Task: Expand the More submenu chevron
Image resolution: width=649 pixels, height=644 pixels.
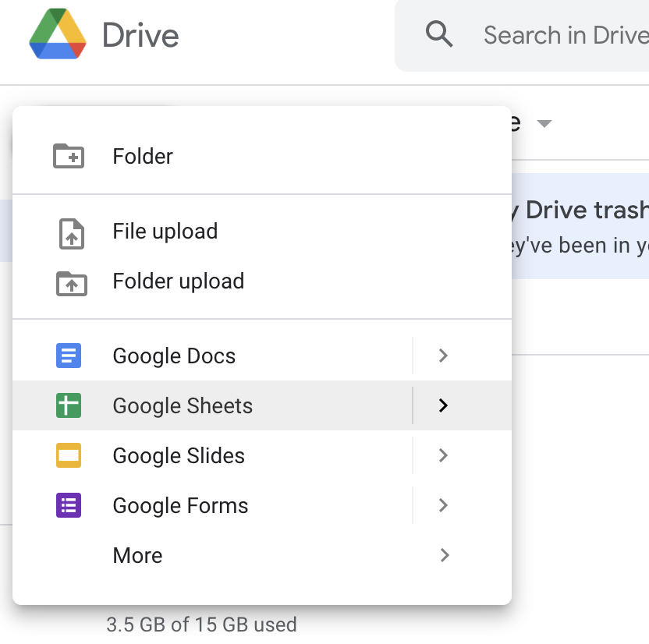Action: (445, 555)
